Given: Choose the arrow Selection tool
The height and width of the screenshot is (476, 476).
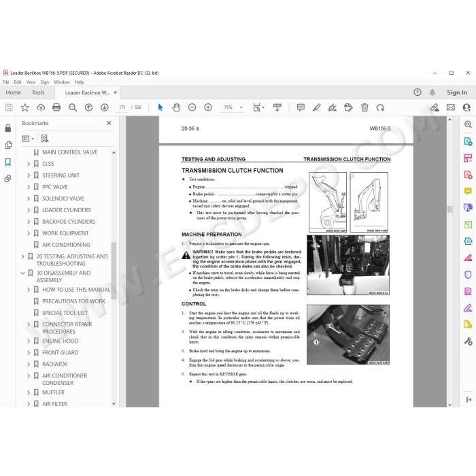Looking at the screenshot, I should point(160,107).
